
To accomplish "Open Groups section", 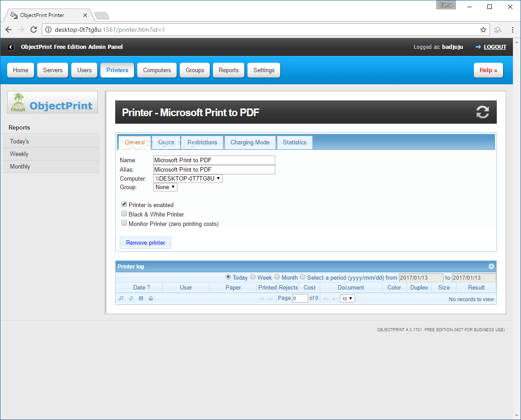I will click(195, 70).
